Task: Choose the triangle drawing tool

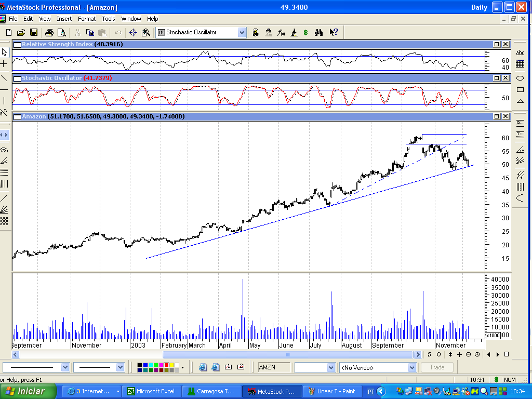Action: click(x=520, y=101)
